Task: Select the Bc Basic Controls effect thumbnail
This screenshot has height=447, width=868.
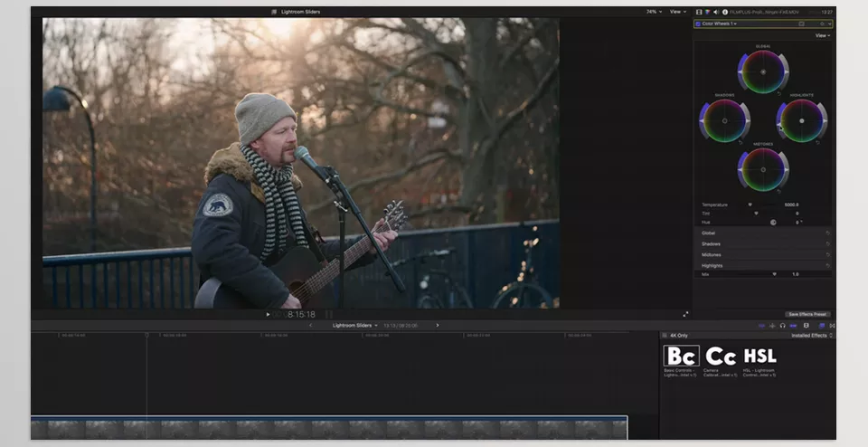Action: [682, 357]
